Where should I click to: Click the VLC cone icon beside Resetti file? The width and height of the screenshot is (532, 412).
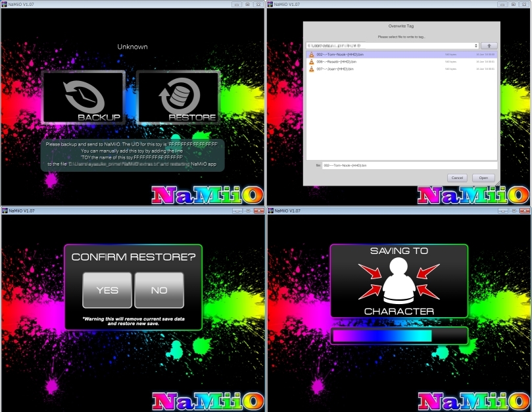pos(311,62)
